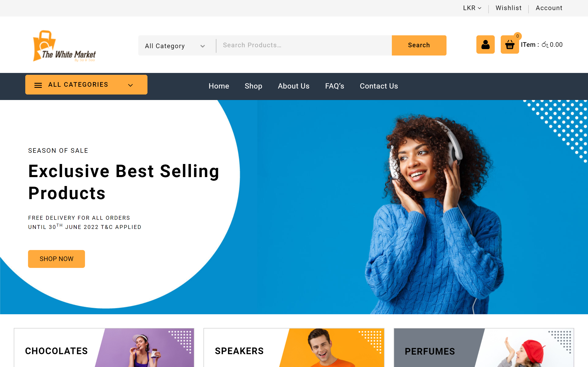Click the cart item count badge
This screenshot has height=367, width=588.
pos(517,36)
